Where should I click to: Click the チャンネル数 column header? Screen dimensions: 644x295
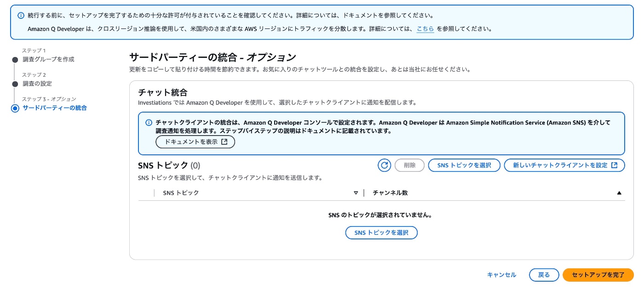(390, 193)
